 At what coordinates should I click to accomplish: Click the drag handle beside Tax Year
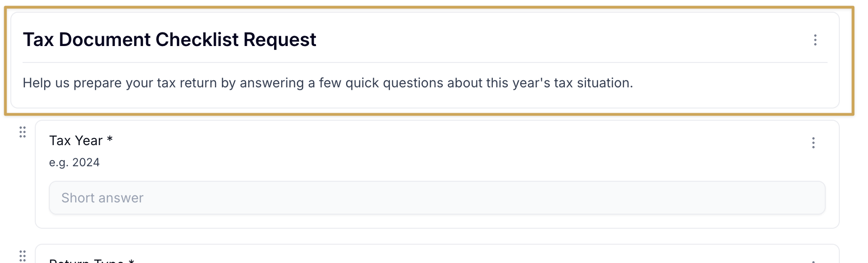coord(23,132)
